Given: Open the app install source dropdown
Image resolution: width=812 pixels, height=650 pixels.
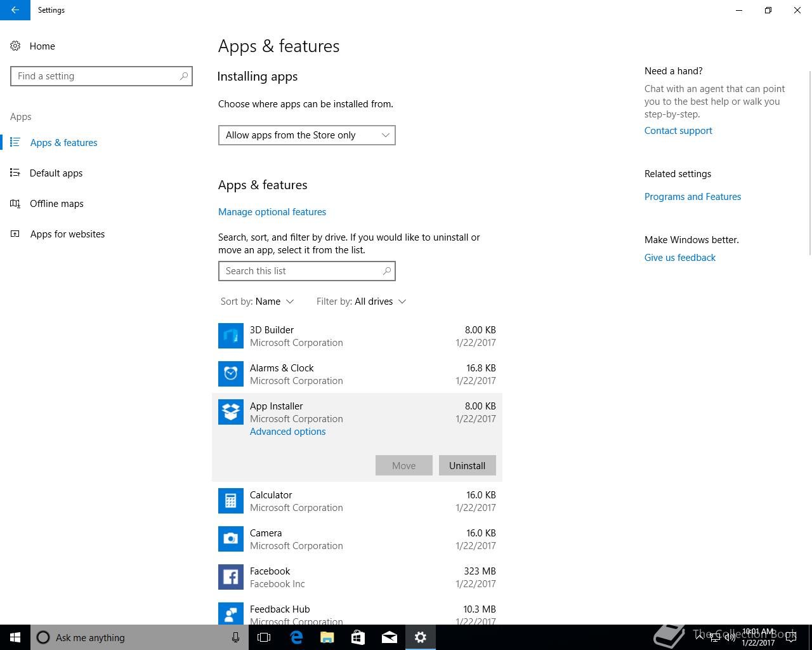Looking at the screenshot, I should coord(307,135).
